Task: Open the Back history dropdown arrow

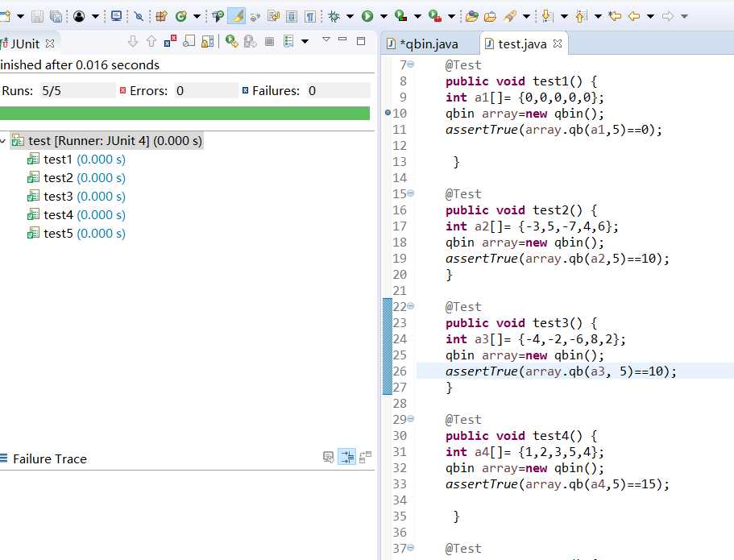Action: [651, 16]
